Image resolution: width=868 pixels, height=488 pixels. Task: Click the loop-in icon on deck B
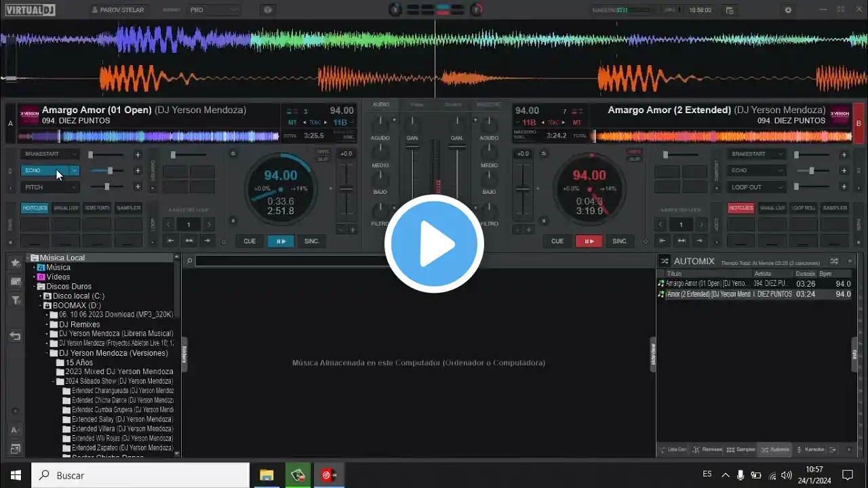[663, 241]
